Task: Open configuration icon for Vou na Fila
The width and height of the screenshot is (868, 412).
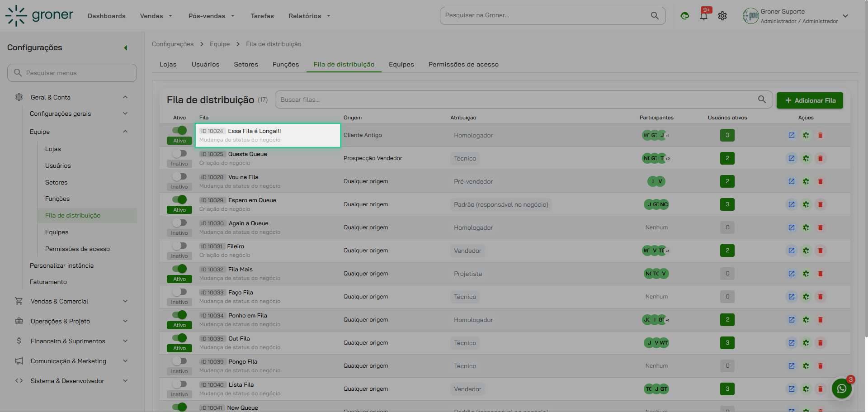Action: tap(806, 181)
